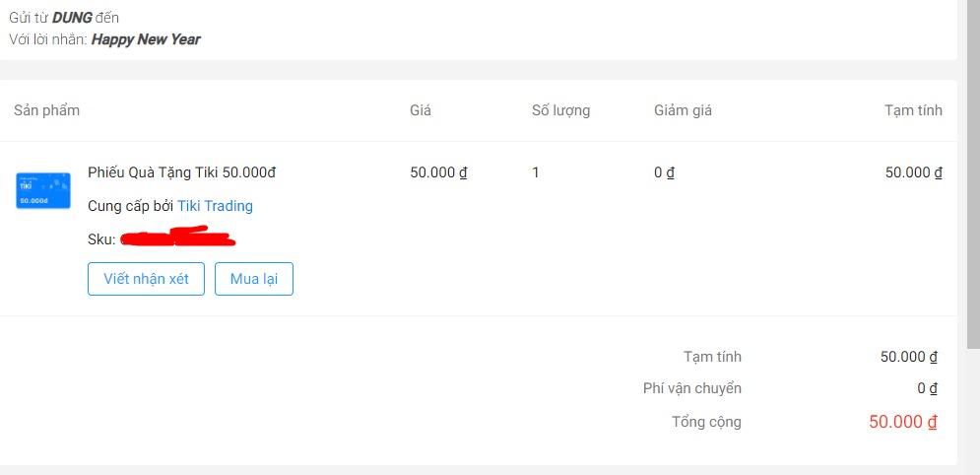Click the red total amount 50.000 đ

tap(902, 422)
